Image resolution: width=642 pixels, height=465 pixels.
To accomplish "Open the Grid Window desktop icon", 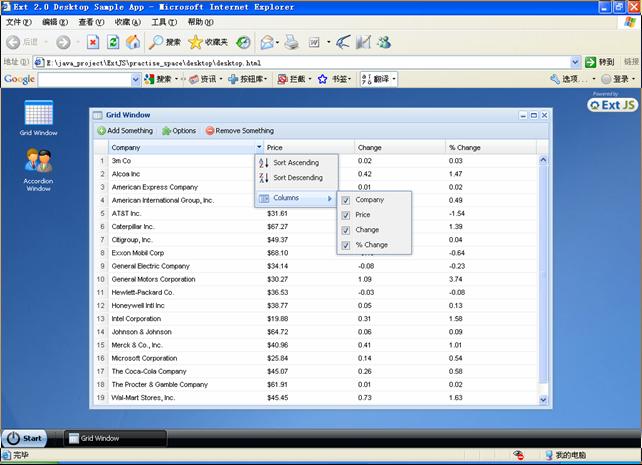I will [x=38, y=113].
